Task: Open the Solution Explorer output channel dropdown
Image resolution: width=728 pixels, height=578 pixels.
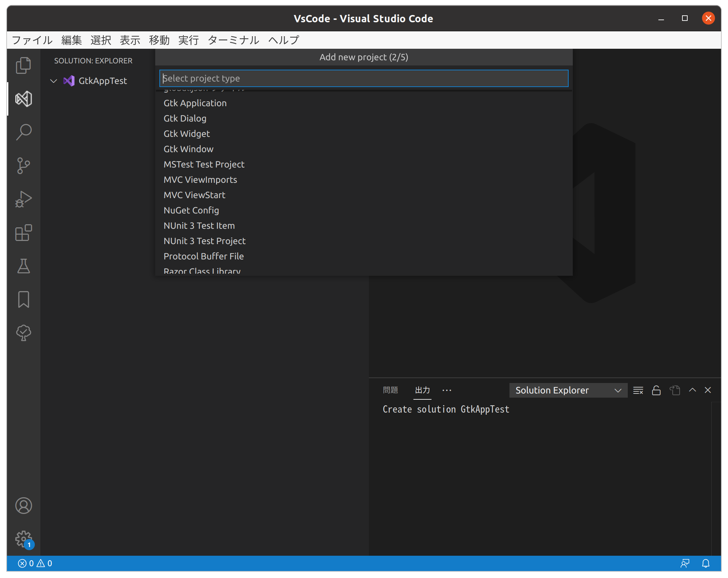Action: coord(568,390)
